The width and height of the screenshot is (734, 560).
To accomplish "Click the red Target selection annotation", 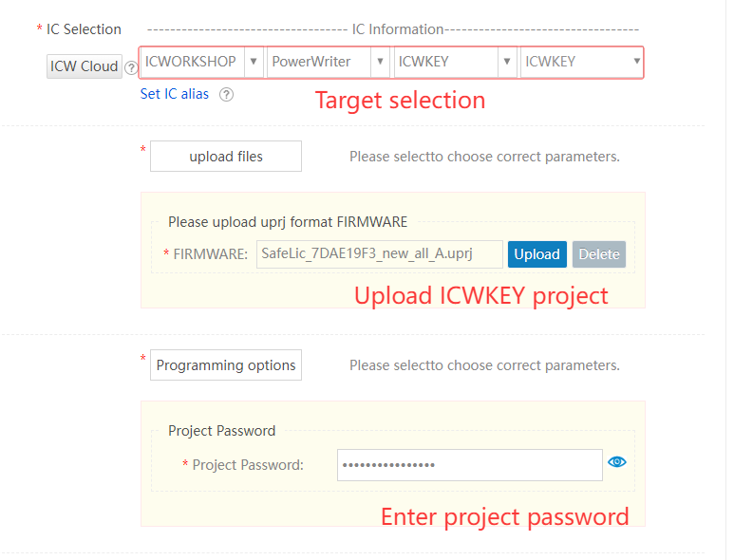I will [400, 100].
